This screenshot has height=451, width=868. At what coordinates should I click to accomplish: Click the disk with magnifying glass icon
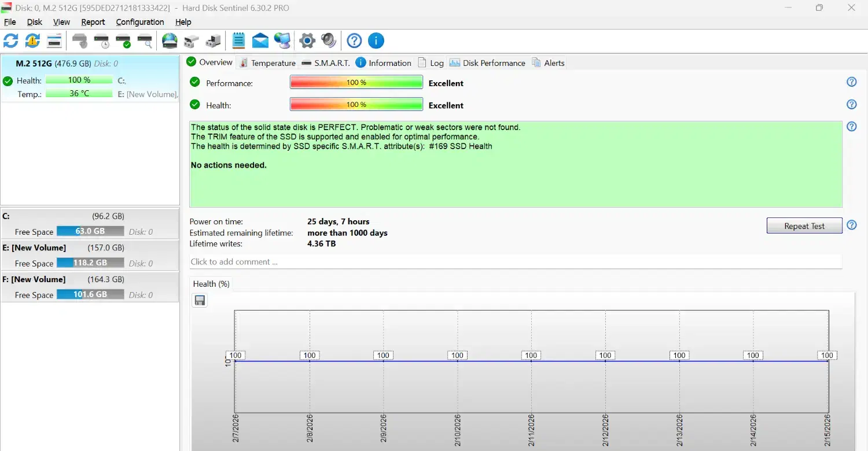[145, 41]
